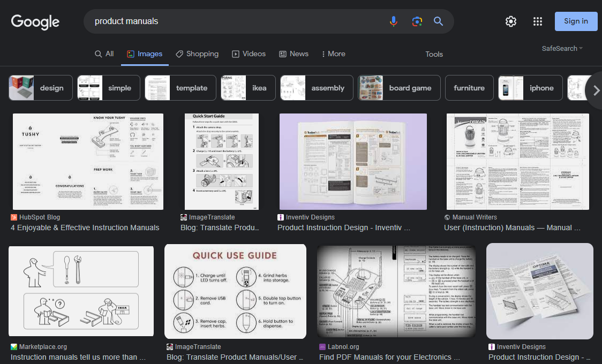Screen dimensions: 602x364
Task: Open the Quick Start Guide camera image
Action: (x=222, y=162)
